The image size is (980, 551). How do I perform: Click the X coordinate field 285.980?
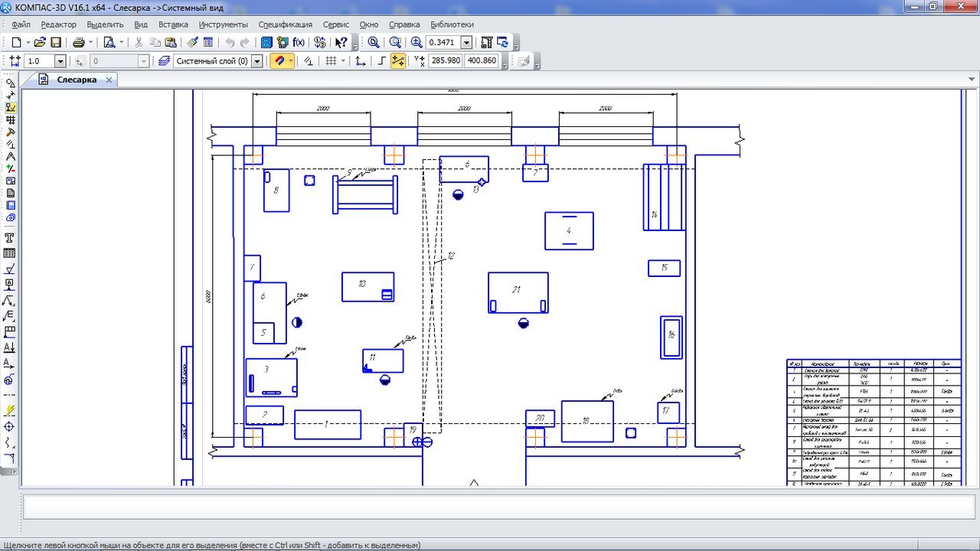(445, 61)
